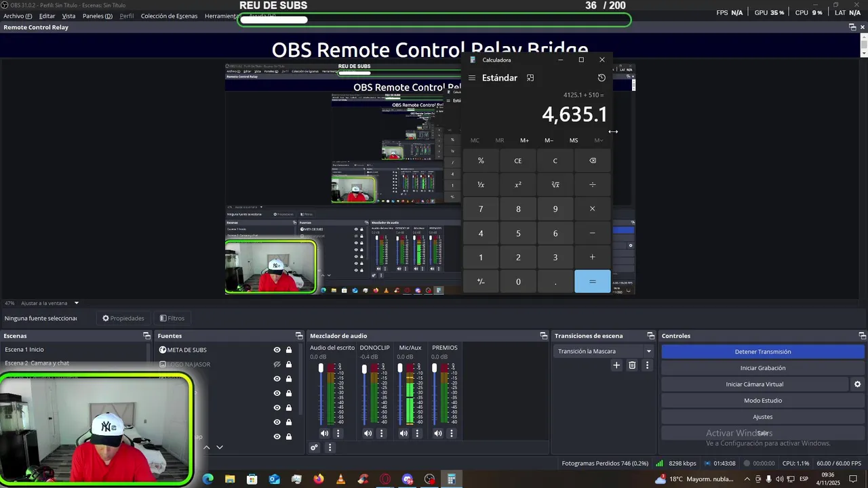The width and height of the screenshot is (868, 488).
Task: Open Mic/Aux channel options dots
Action: click(417, 433)
